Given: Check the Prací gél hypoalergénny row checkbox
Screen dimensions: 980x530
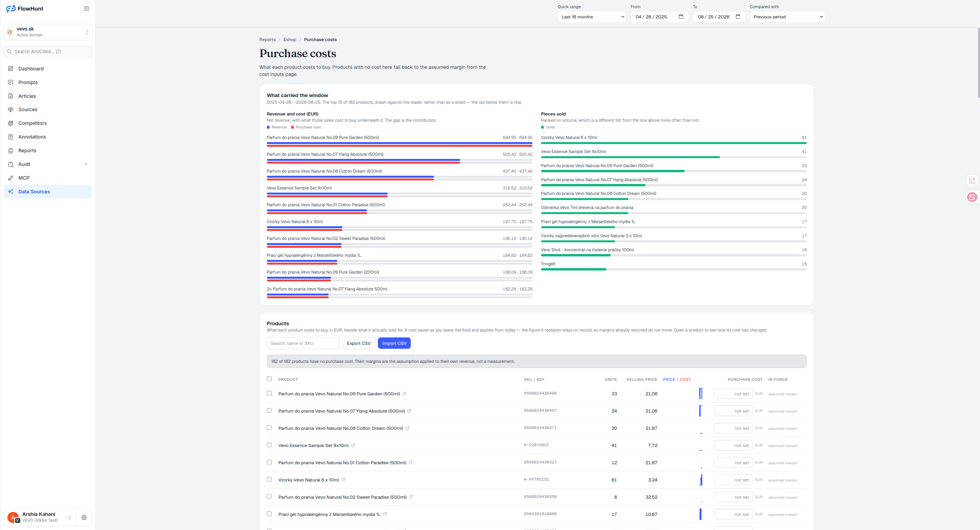Looking at the screenshot, I should point(269,514).
